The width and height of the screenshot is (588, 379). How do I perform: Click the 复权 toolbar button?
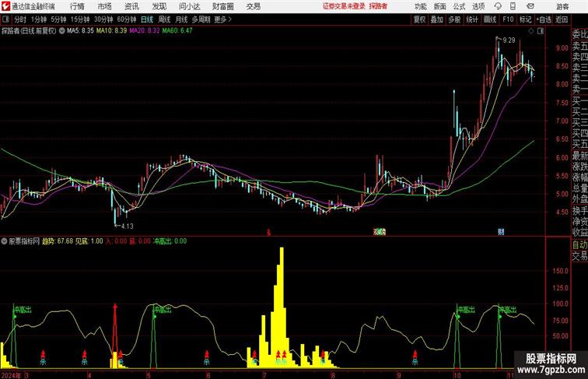tap(420, 19)
